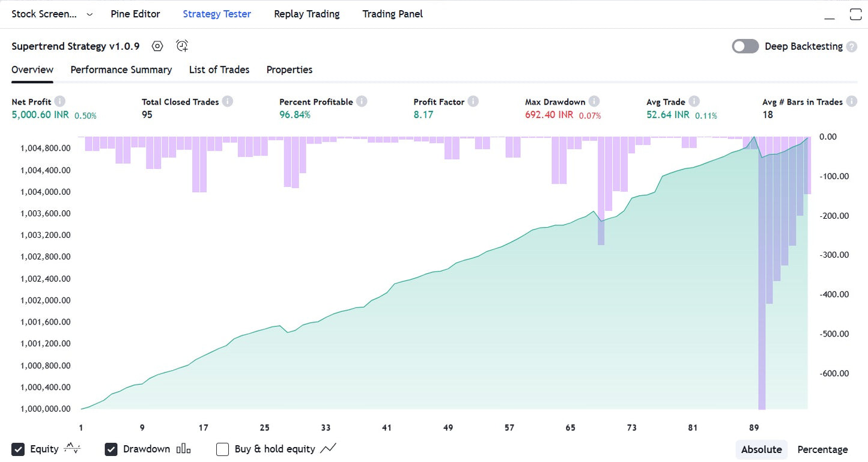Click the Equity line chart icon

(72, 448)
